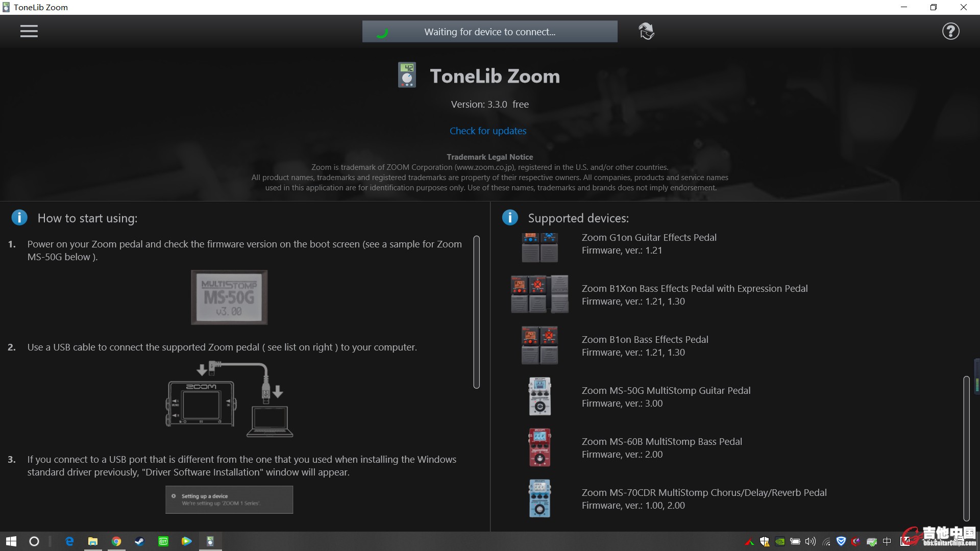Click the MS-50G v3.00 boot screen sample image
980x551 pixels.
[x=229, y=297]
